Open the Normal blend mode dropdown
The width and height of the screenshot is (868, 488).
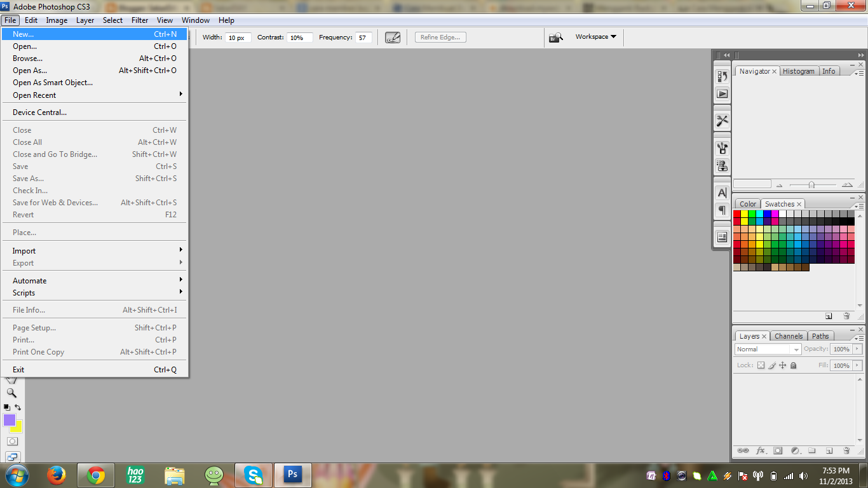pos(768,349)
